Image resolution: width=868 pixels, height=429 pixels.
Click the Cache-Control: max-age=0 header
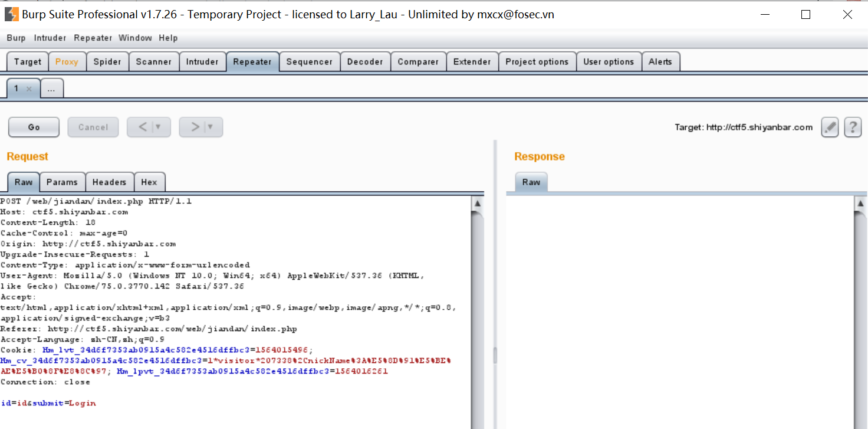(64, 233)
